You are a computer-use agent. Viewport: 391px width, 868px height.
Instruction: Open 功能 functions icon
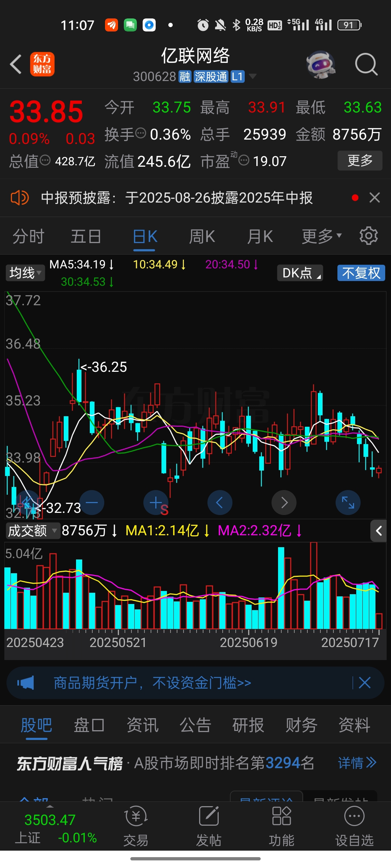pyautogui.click(x=282, y=826)
